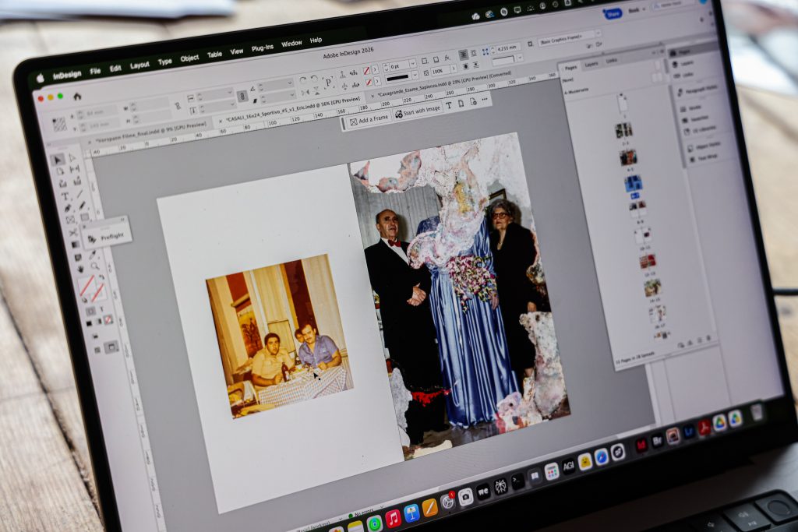The height and width of the screenshot is (532, 798).
Task: Expand the stroke color arrow in control bar
Action: tap(377, 81)
